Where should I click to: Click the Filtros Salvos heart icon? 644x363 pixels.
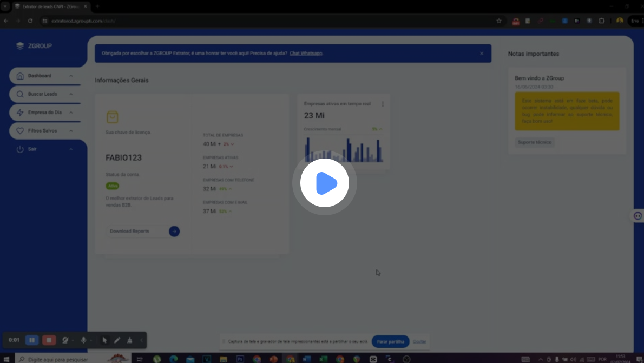(19, 130)
